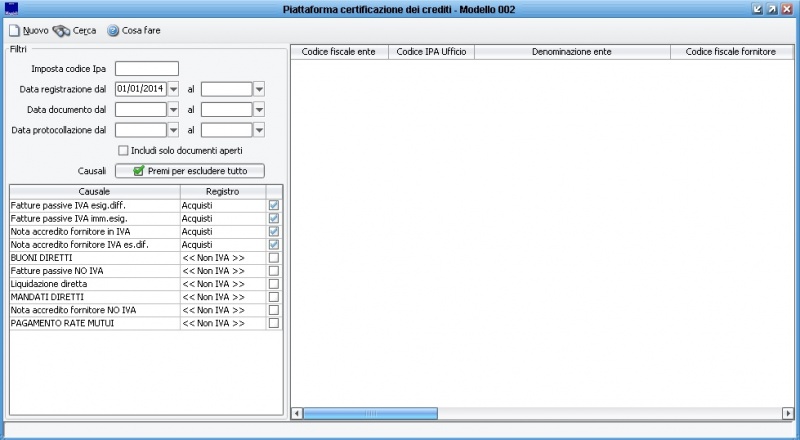Open Data registrazione dal date dropdown
This screenshot has height=440, width=800.
tap(173, 89)
